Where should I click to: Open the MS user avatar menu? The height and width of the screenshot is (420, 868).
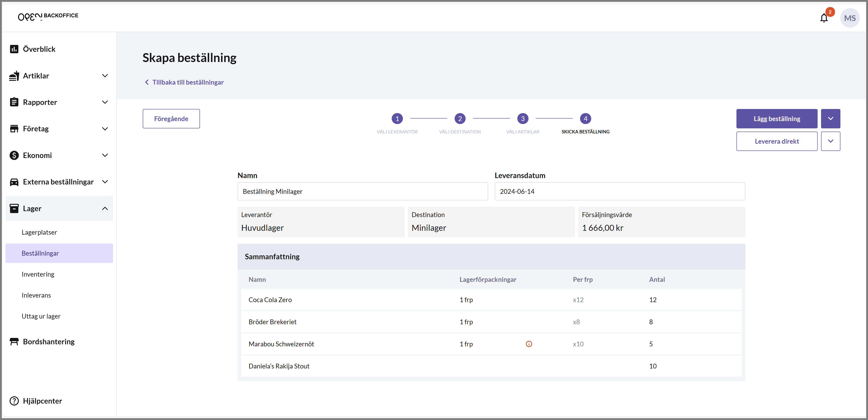(850, 18)
